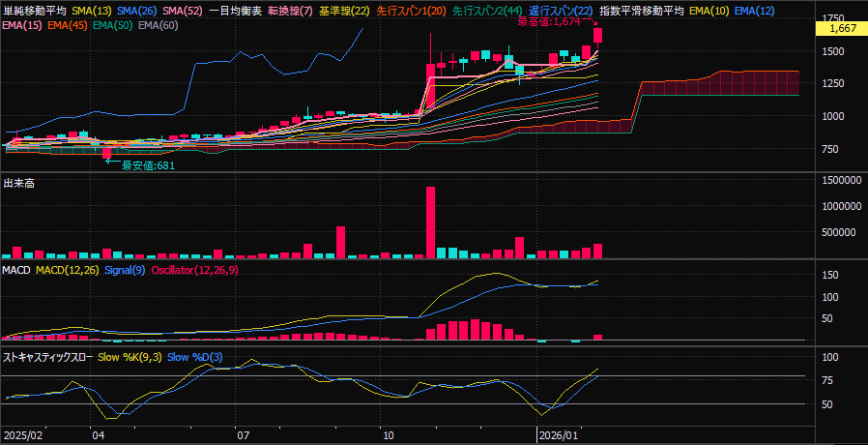
Task: Click the EMA(10) legend label
Action: (710, 10)
